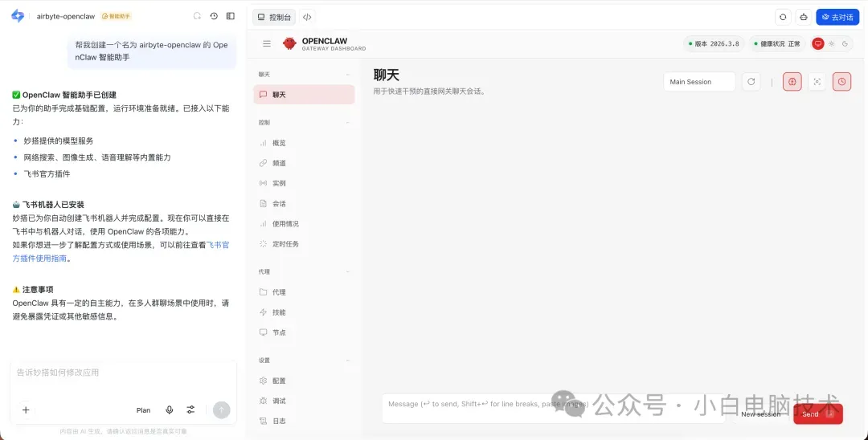Open 配置 in the sidebar
Image resolution: width=868 pixels, height=440 pixels.
click(304, 381)
